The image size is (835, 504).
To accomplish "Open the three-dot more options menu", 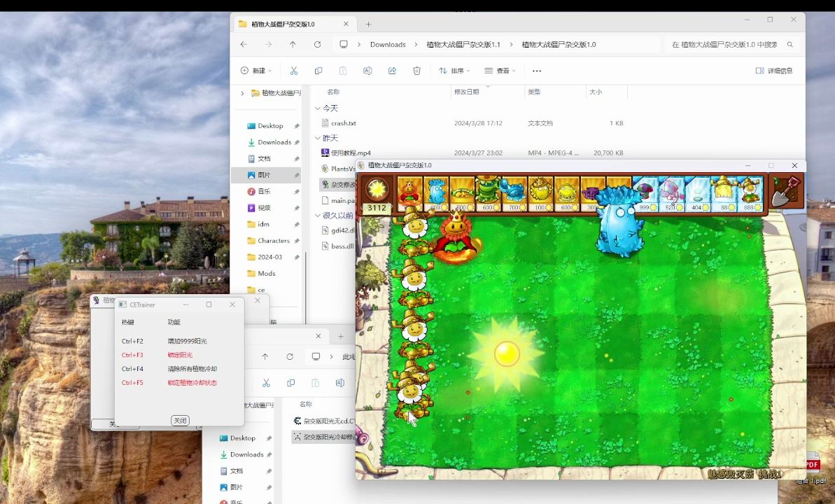I will click(x=537, y=70).
